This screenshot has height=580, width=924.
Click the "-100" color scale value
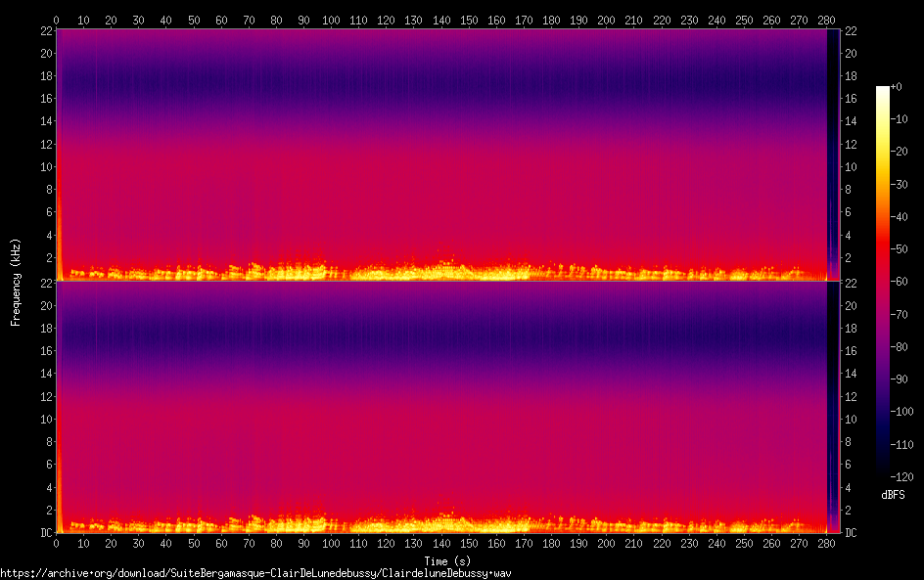(x=901, y=412)
